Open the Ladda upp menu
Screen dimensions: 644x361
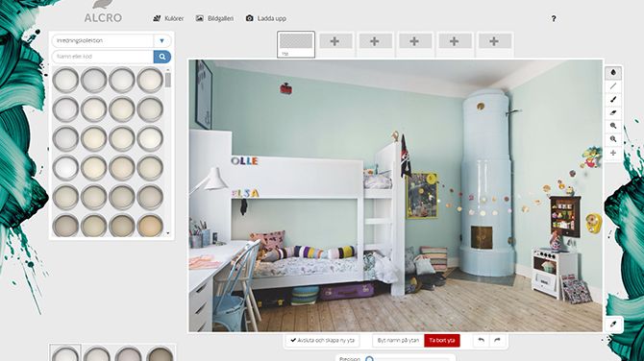click(x=265, y=18)
